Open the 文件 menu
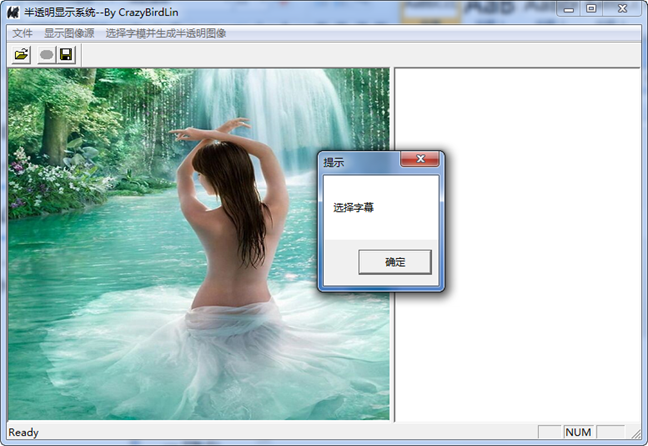 tap(22, 33)
